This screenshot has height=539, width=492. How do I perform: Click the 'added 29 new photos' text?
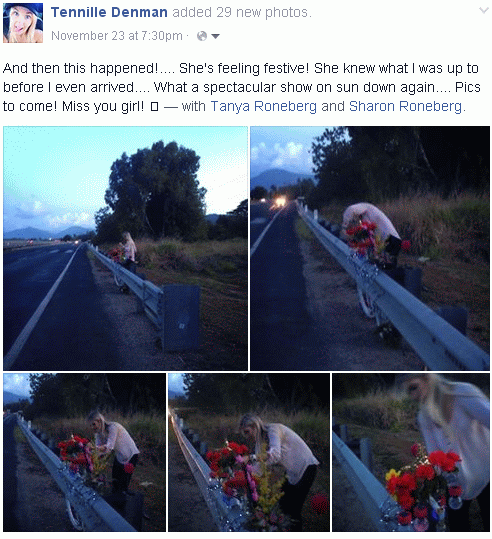(242, 12)
